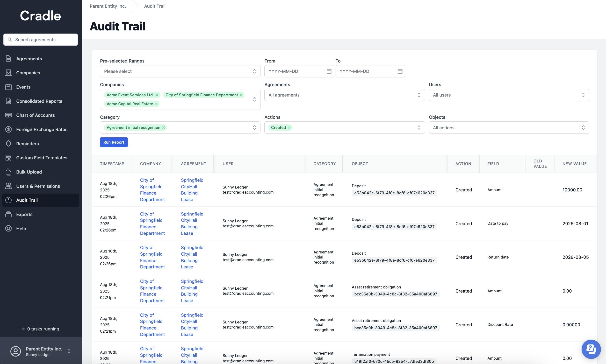The height and width of the screenshot is (364, 606).
Task: Remove Agreement initial recognition category tag
Action: click(164, 127)
